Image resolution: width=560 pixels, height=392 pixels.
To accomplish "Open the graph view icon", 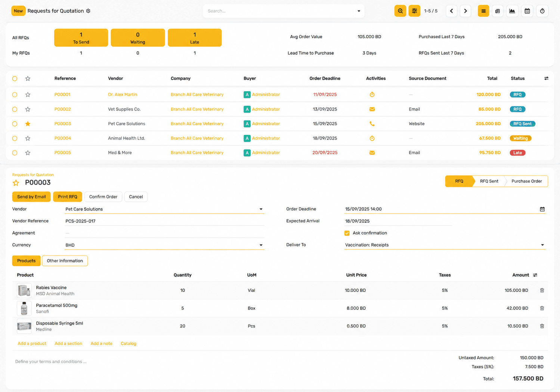I will 512,11.
